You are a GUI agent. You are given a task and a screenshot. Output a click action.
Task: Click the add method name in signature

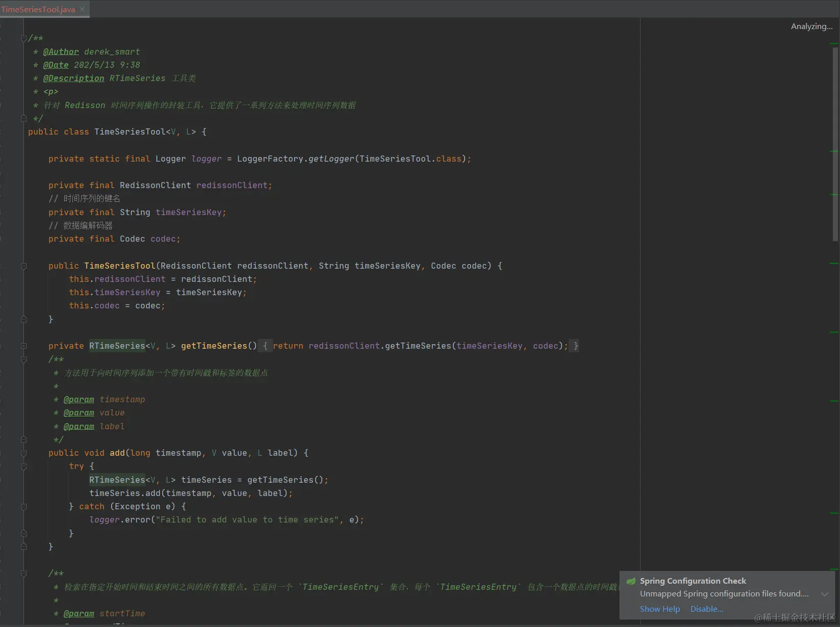click(117, 453)
